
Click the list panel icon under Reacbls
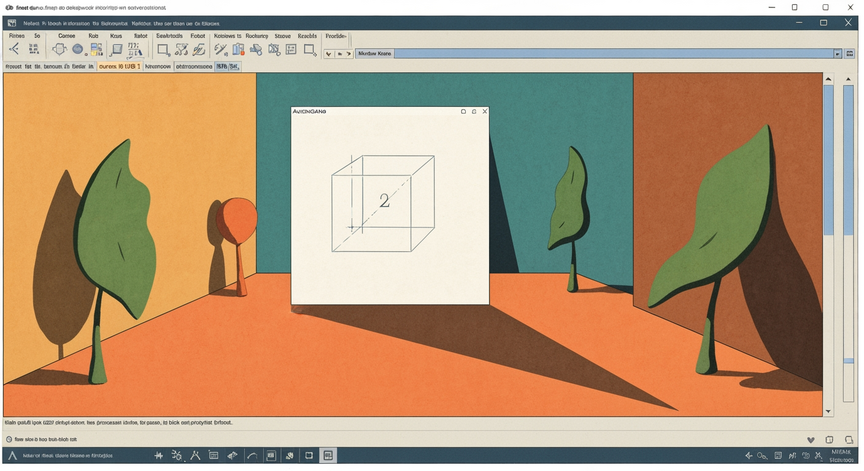click(x=291, y=50)
